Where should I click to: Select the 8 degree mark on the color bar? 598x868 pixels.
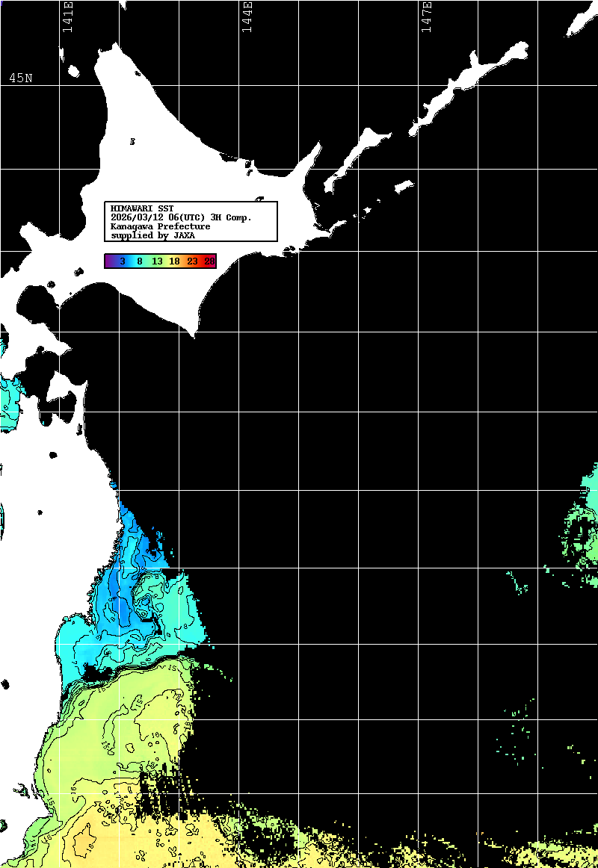(140, 261)
